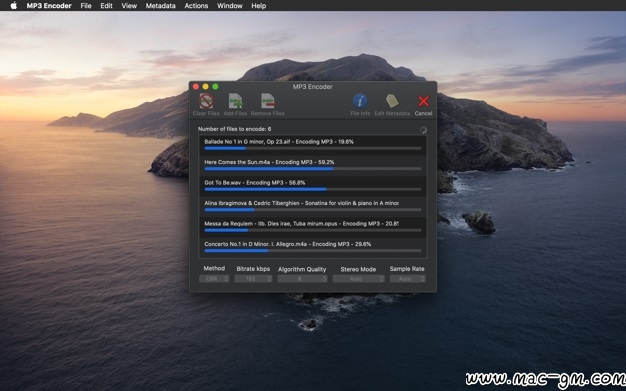Image resolution: width=626 pixels, height=391 pixels.
Task: Select the Messa da Requiem opus row
Action: [x=313, y=227]
